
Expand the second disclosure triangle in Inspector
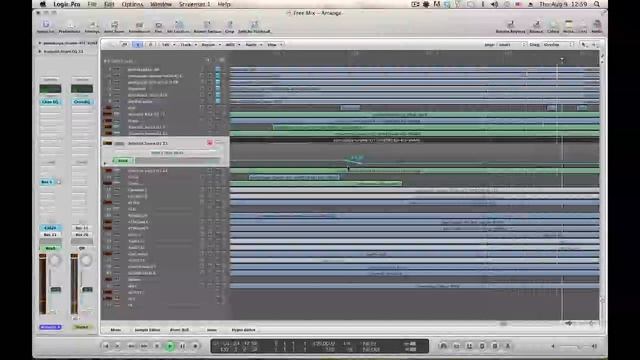tap(40, 51)
